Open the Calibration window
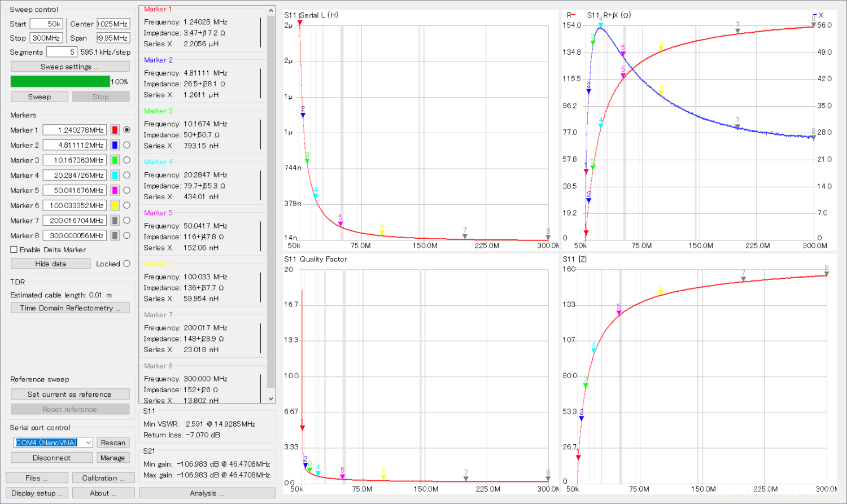 point(103,478)
